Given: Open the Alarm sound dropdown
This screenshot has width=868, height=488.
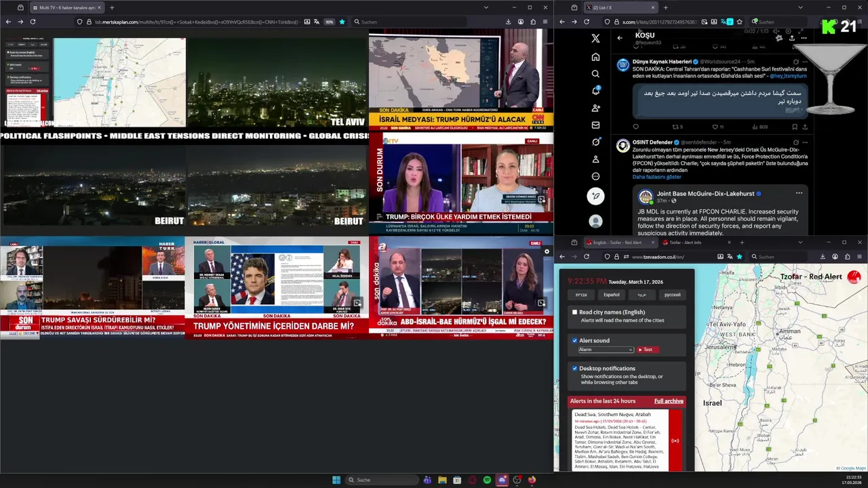Looking at the screenshot, I should coord(606,350).
